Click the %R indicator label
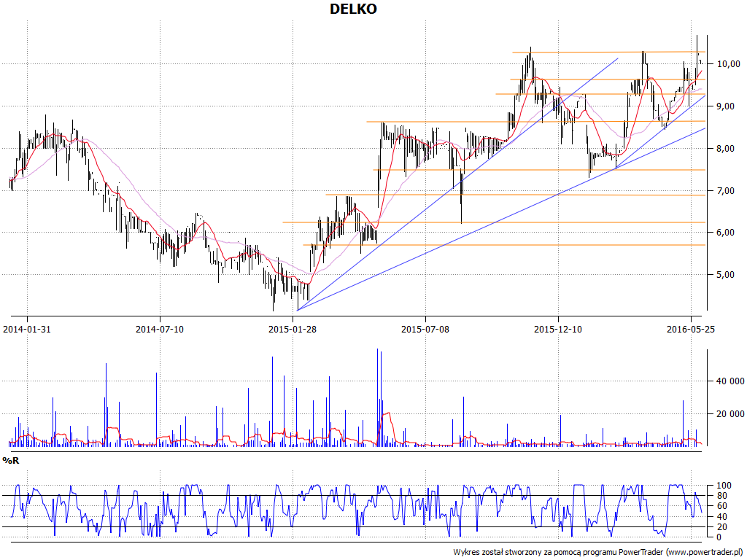The width and height of the screenshot is (747, 560). tap(10, 461)
